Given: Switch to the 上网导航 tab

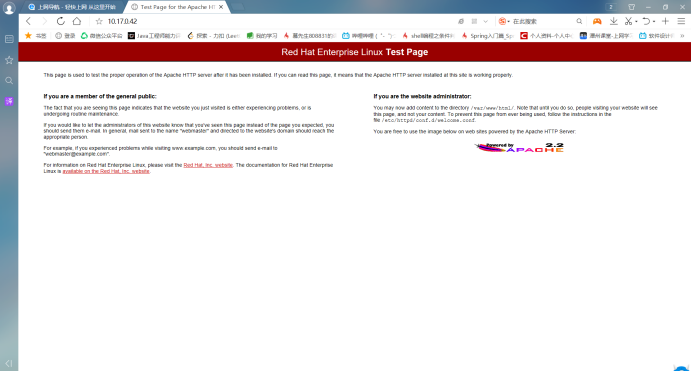Looking at the screenshot, I should coord(72,7).
